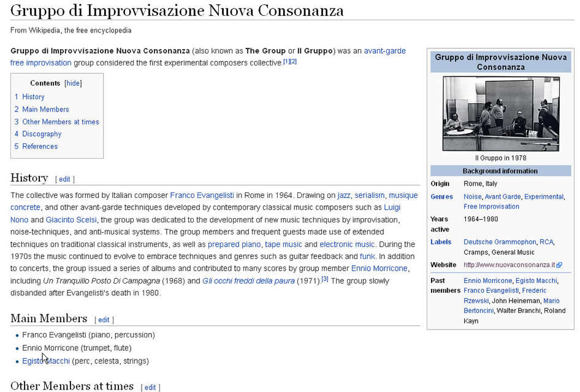Click the 'Cramps, General Music' labels text
The height and width of the screenshot is (392, 580).
click(499, 252)
